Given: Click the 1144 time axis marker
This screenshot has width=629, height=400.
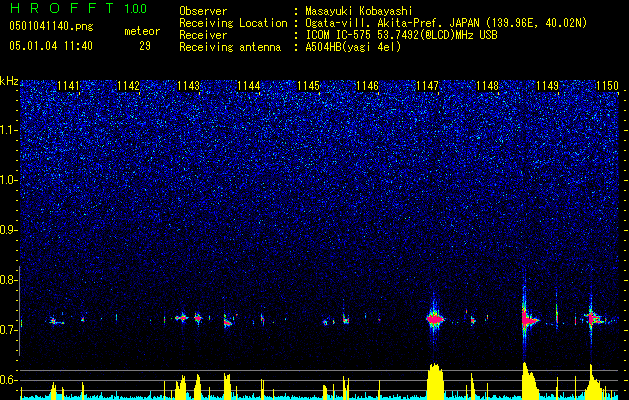Looking at the screenshot, I should tap(249, 85).
